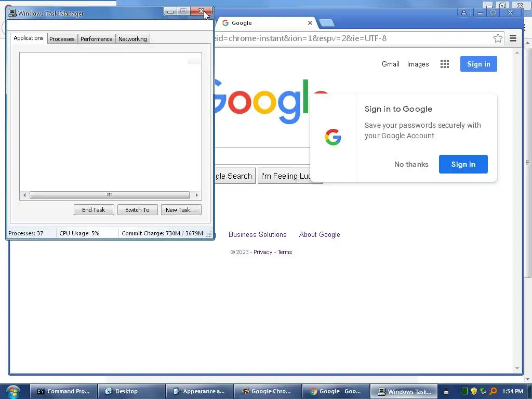Select the Applications tab

coord(29,38)
